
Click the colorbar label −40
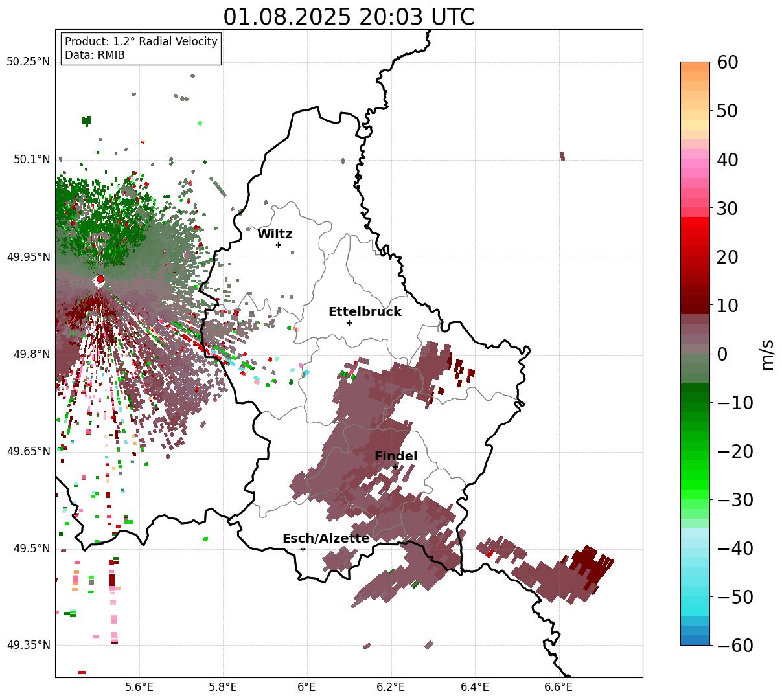click(x=734, y=548)
